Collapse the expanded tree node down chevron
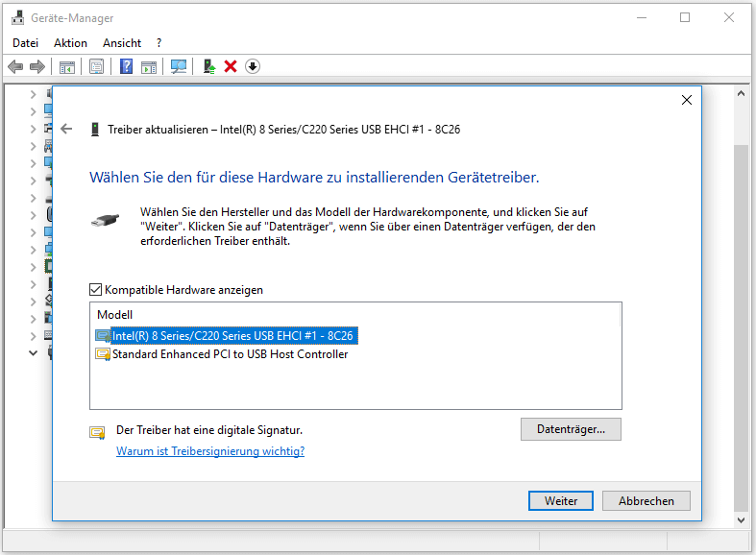The height and width of the screenshot is (555, 756). (33, 352)
